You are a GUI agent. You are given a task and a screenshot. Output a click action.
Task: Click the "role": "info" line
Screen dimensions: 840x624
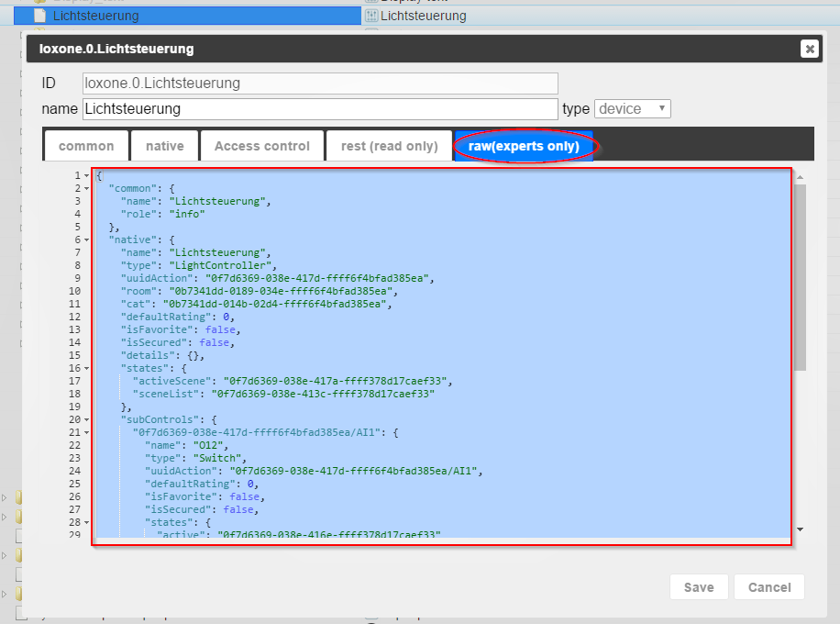(163, 215)
